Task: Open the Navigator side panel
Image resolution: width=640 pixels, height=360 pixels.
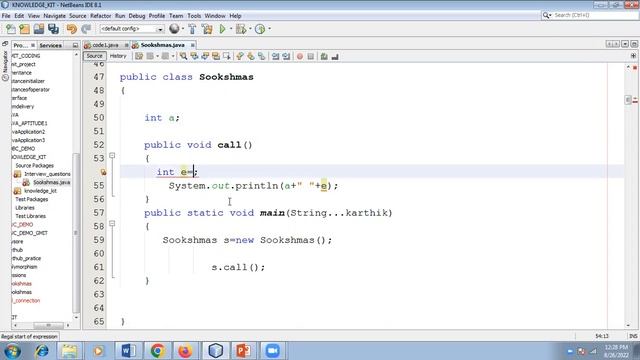Action: click(5, 66)
